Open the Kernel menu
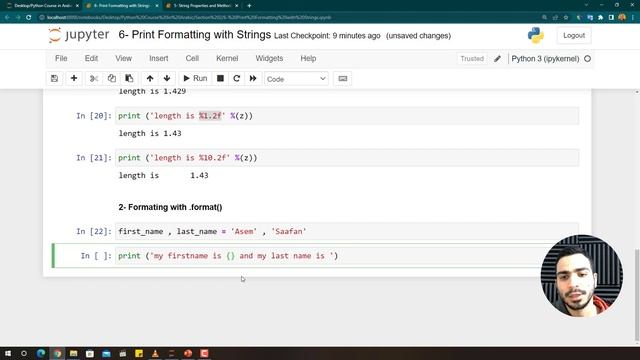This screenshot has height=360, width=640. tap(227, 58)
